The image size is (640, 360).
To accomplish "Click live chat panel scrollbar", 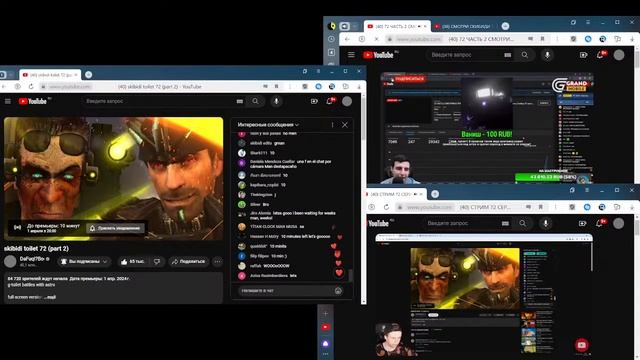I will (x=350, y=276).
